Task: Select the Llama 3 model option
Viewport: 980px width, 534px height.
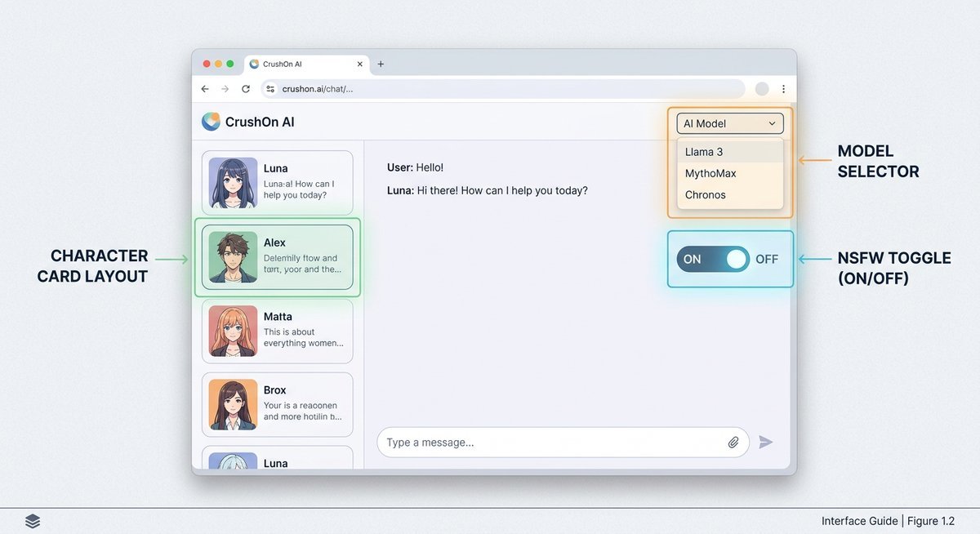Action: [703, 151]
